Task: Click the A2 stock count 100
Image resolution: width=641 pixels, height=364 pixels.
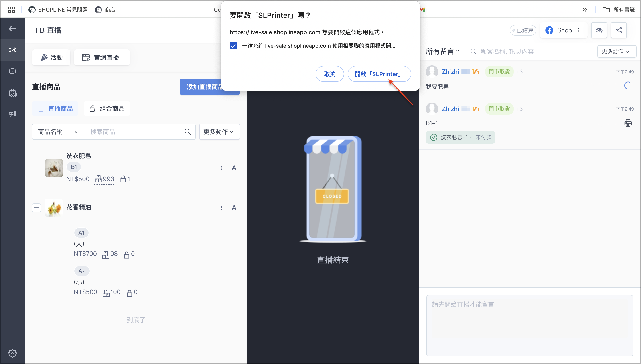Action: [x=111, y=292]
